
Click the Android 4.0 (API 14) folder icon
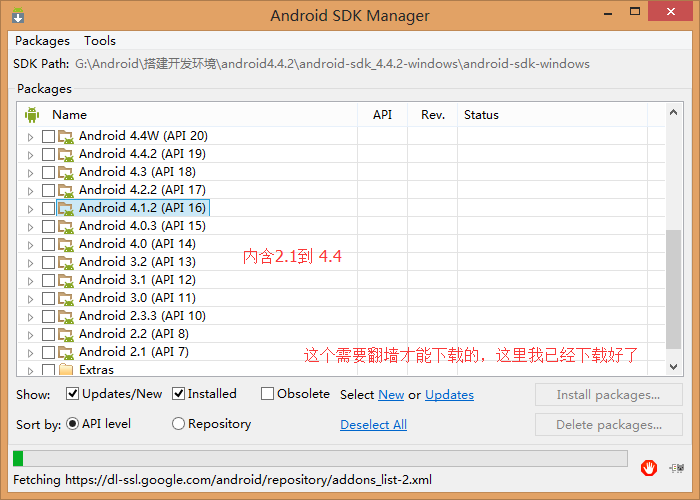pos(66,244)
